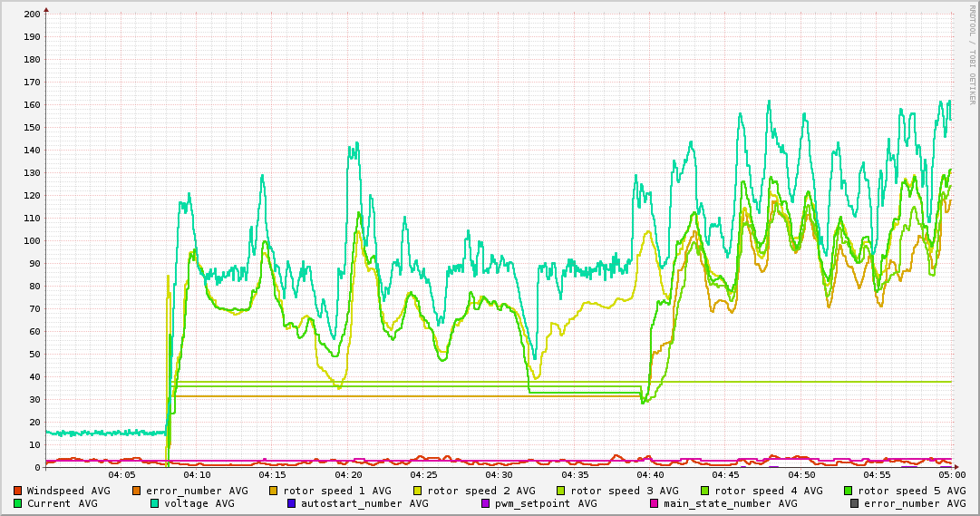
Task: Click the red Windspeed AVG legend swatch
Action: tap(17, 491)
